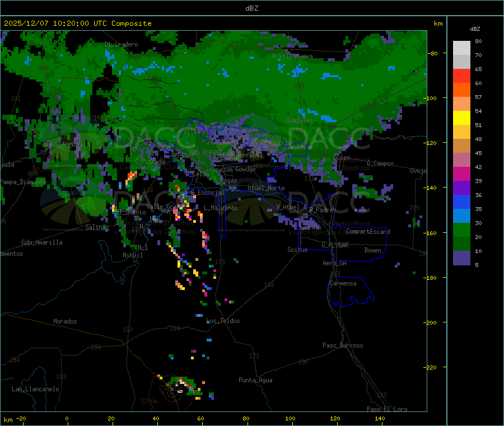Click the -140 vertical axis tick label
Viewport: 504px width, 426px height.
tap(431, 188)
